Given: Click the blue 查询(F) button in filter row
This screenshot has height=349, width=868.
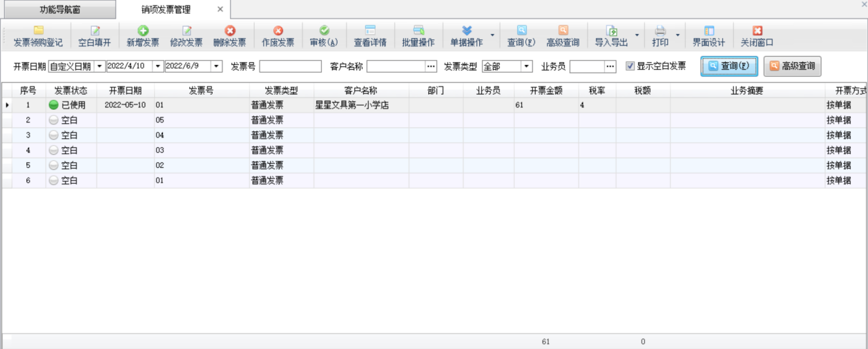Looking at the screenshot, I should (x=729, y=66).
